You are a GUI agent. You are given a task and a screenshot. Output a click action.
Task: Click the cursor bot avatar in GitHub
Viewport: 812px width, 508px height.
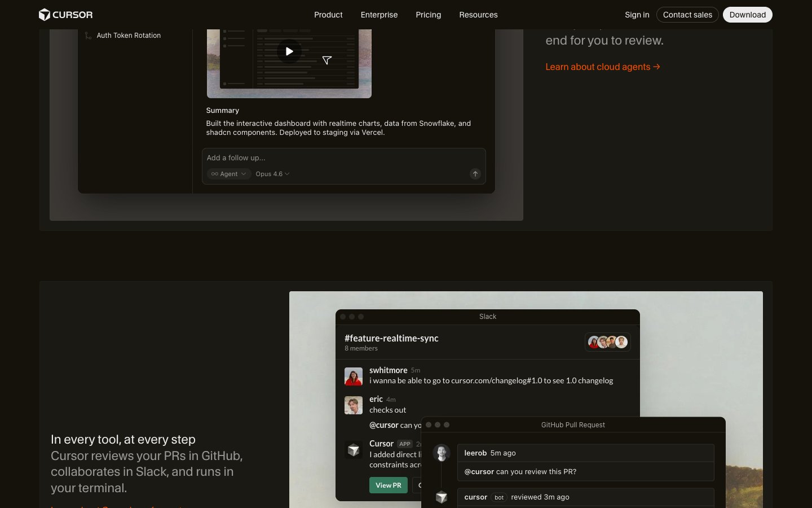(x=442, y=497)
